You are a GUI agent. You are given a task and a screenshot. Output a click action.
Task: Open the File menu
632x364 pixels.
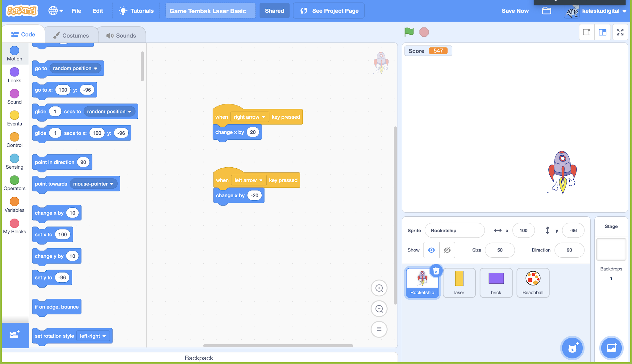click(76, 10)
